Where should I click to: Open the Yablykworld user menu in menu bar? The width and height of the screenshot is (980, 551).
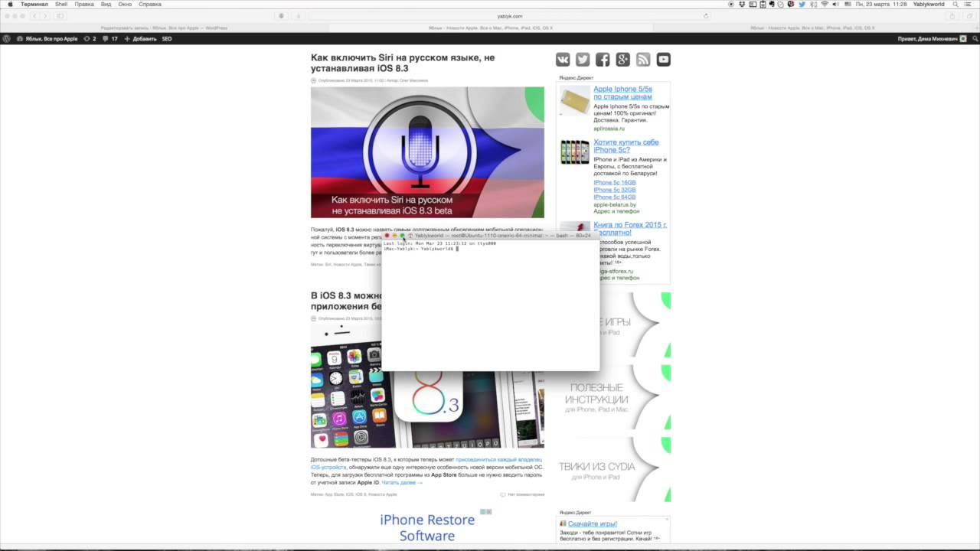(x=929, y=5)
